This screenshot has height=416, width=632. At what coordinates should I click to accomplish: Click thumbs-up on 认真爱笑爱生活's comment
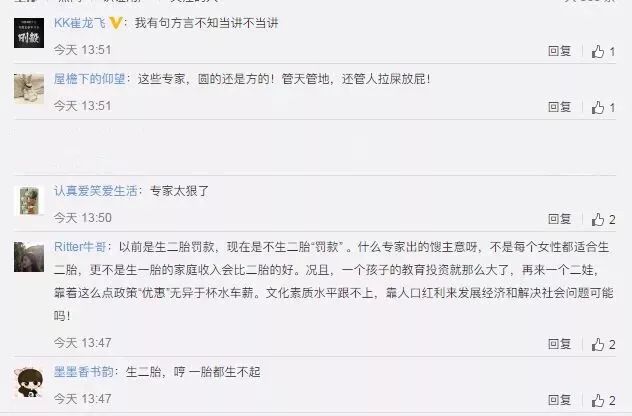(x=598, y=219)
